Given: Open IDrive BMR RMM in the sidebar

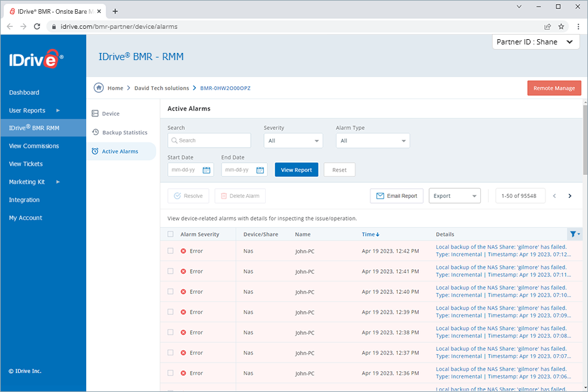Looking at the screenshot, I should 43,128.
